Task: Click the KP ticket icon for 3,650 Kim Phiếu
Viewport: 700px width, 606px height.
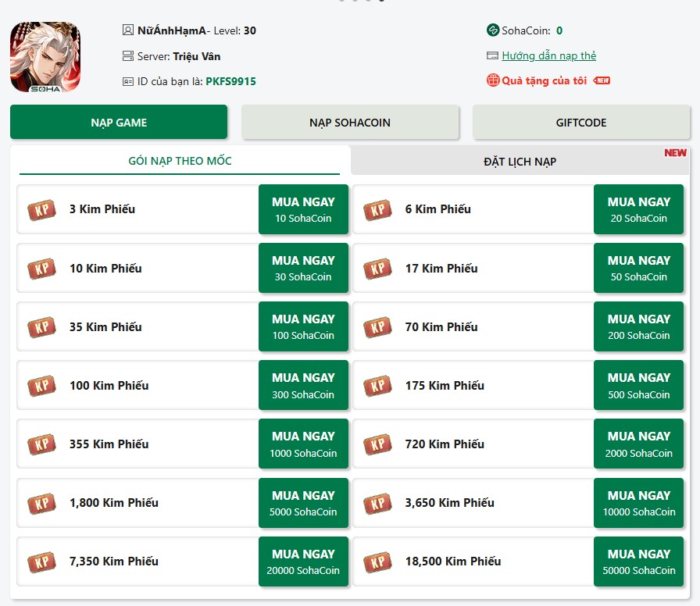Action: coord(377,503)
